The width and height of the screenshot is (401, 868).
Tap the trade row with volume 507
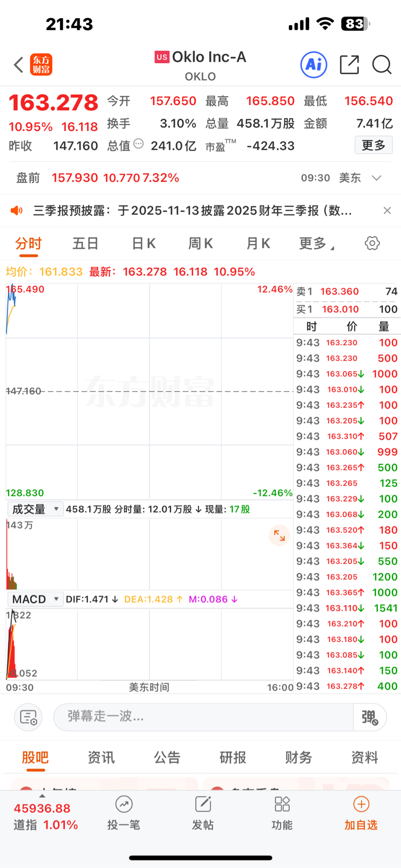pos(347,436)
